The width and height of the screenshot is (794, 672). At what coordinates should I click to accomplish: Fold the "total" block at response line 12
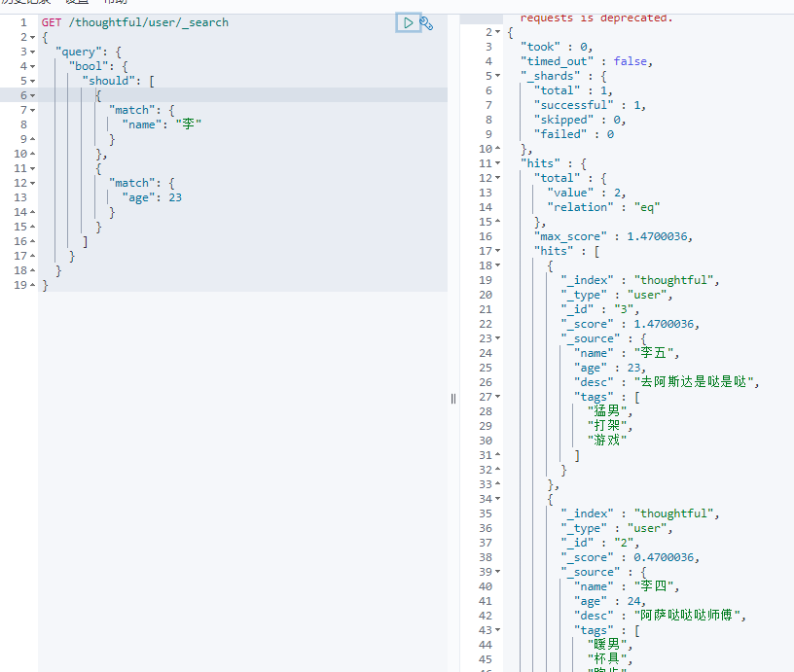click(498, 178)
